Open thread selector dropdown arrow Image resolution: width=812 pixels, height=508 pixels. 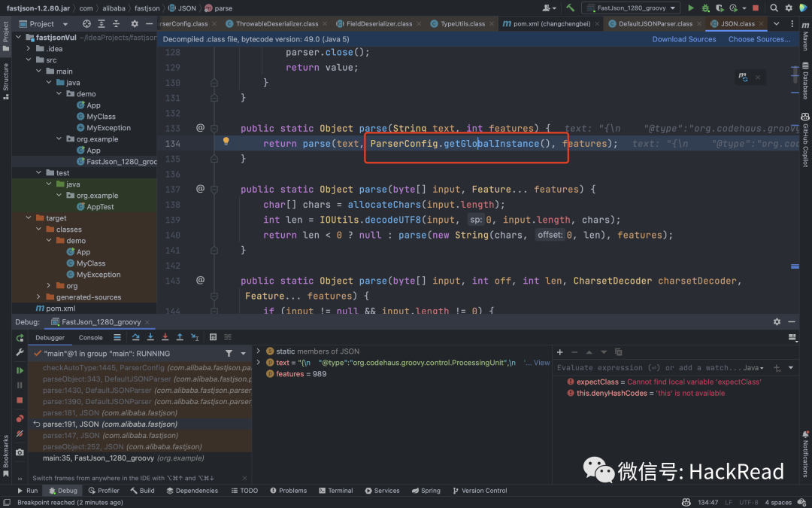(x=243, y=353)
